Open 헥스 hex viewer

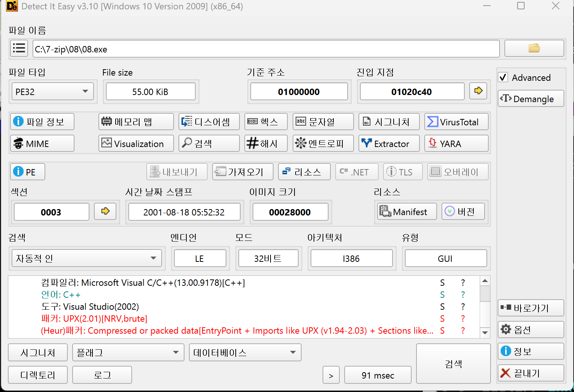[x=266, y=122]
